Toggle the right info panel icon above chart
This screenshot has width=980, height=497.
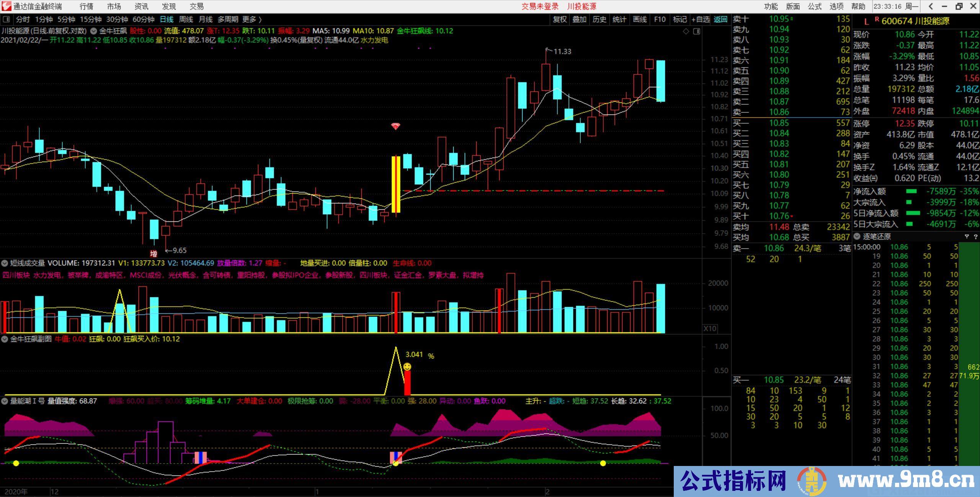tap(697, 31)
